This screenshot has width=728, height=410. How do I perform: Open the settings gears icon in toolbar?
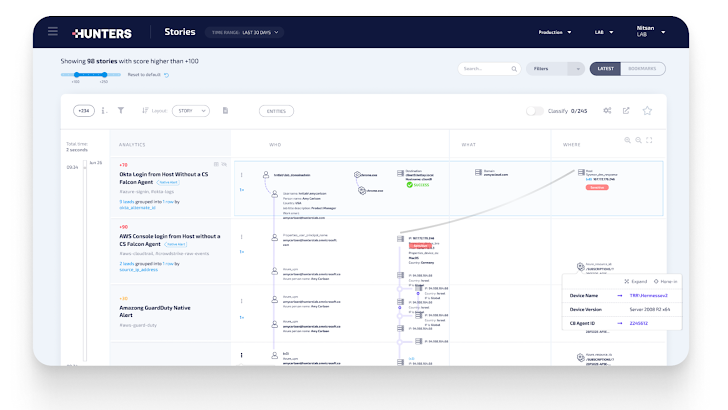coord(607,111)
